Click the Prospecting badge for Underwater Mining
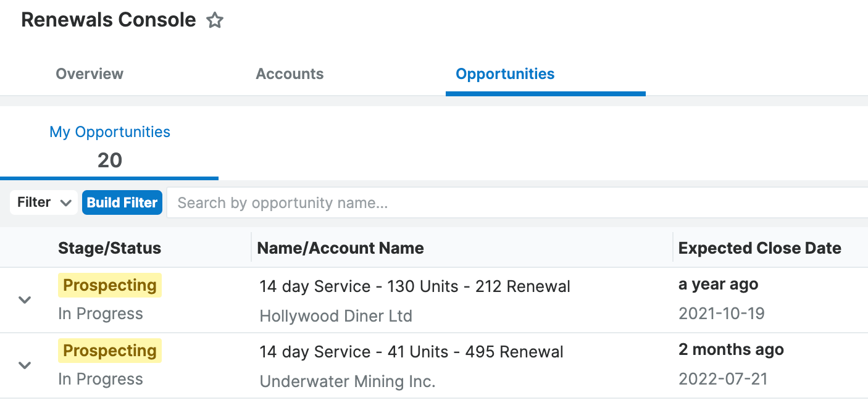868x400 pixels. [x=110, y=351]
